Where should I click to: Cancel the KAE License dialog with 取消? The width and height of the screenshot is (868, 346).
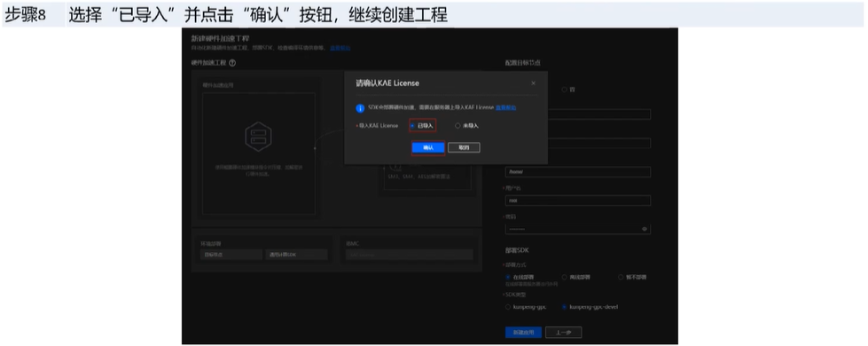point(464,148)
